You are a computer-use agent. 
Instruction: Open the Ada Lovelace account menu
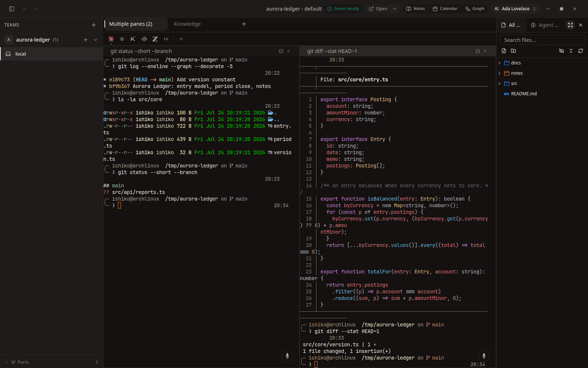(x=515, y=9)
